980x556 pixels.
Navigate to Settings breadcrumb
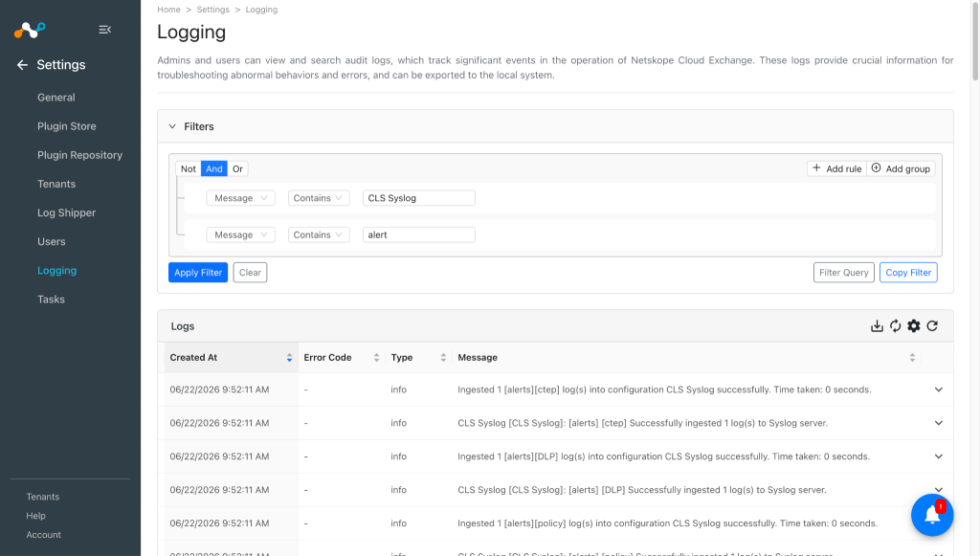(213, 10)
